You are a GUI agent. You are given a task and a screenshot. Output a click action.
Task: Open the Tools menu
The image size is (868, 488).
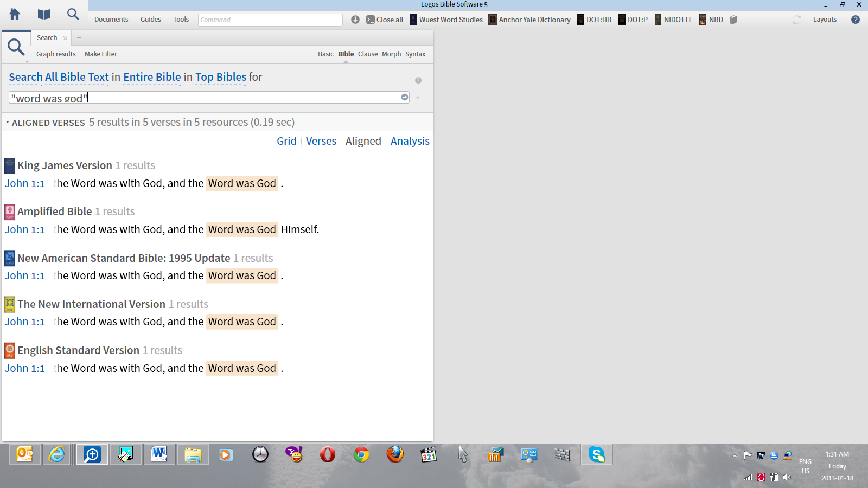tap(181, 20)
